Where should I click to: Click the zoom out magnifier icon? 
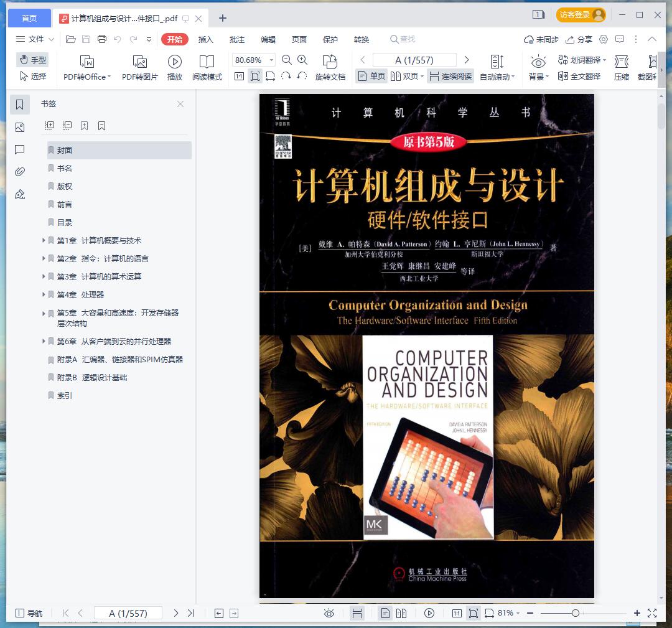[287, 60]
